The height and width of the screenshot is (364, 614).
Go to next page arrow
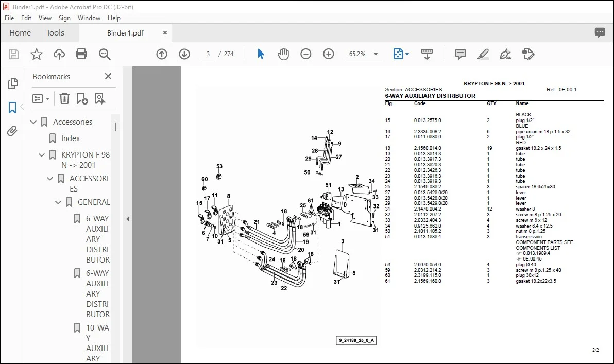pyautogui.click(x=184, y=54)
